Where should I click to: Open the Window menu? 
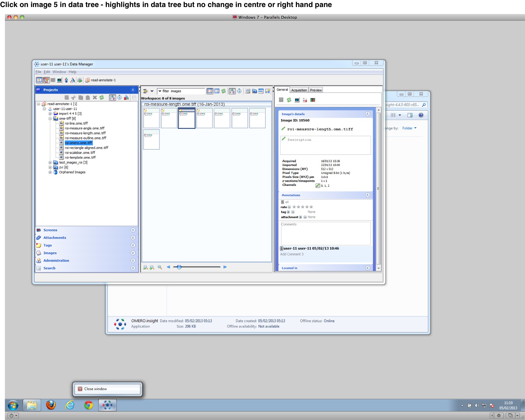click(x=59, y=72)
